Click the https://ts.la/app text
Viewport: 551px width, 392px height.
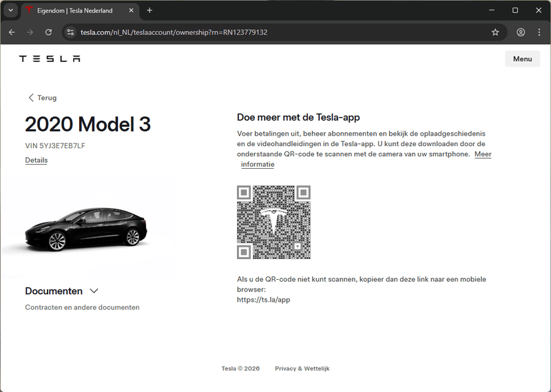click(264, 300)
